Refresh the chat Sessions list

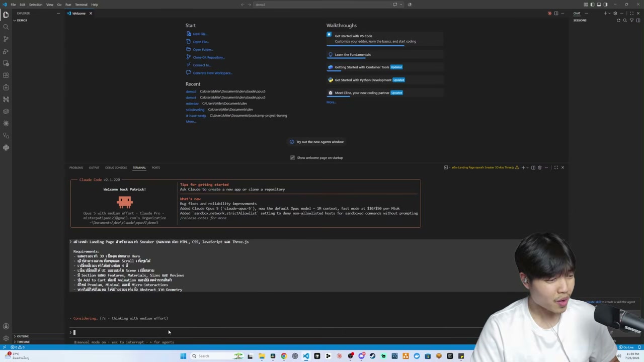[618, 20]
